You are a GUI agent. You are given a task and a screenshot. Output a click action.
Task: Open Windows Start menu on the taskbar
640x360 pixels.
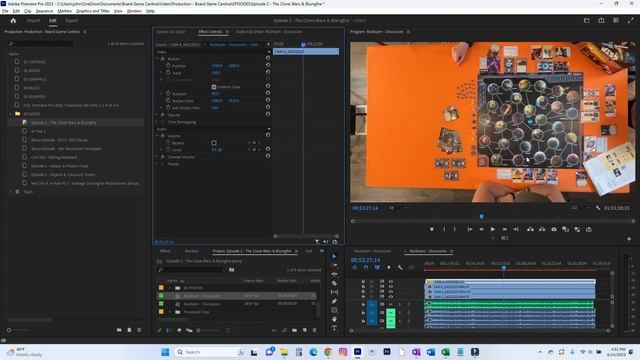tap(165, 352)
